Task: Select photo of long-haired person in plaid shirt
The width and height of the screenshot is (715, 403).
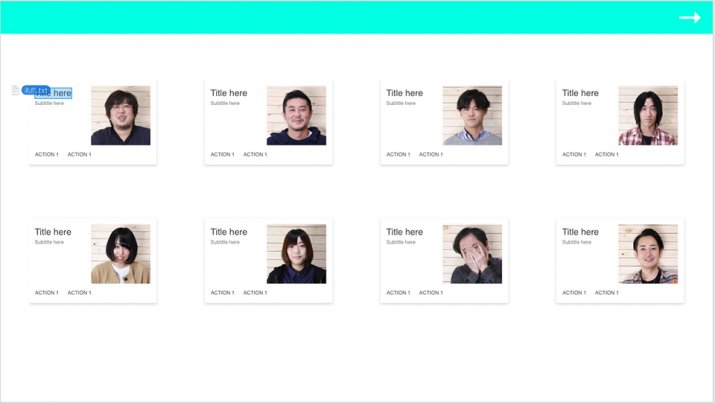Action: click(648, 115)
